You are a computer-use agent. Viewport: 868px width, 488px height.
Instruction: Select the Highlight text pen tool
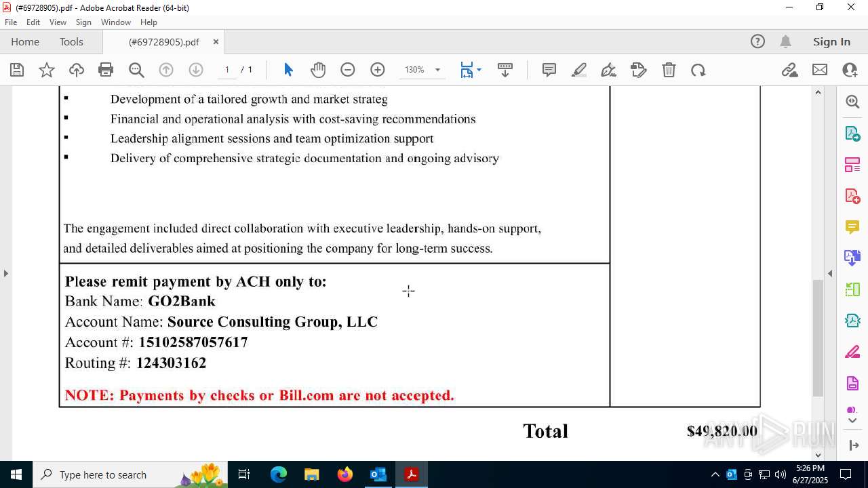pyautogui.click(x=579, y=70)
